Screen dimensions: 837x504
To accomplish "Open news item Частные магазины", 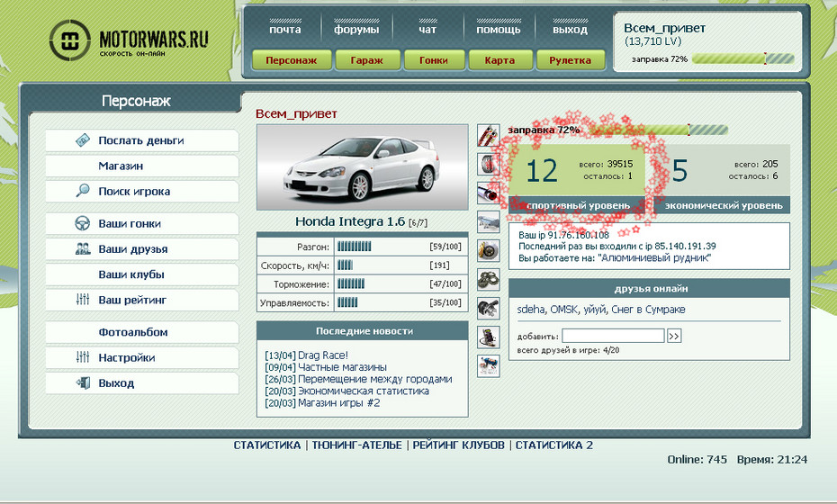I will click(342, 367).
